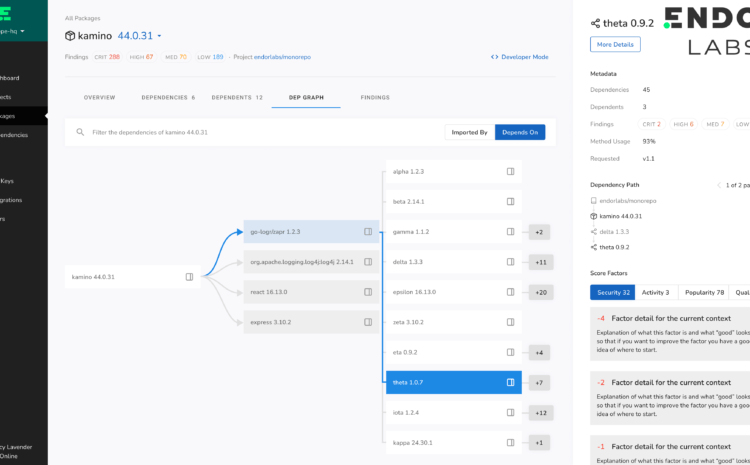The image size is (750, 465).
Task: Click the Developer Mode code brackets icon
Action: (495, 57)
